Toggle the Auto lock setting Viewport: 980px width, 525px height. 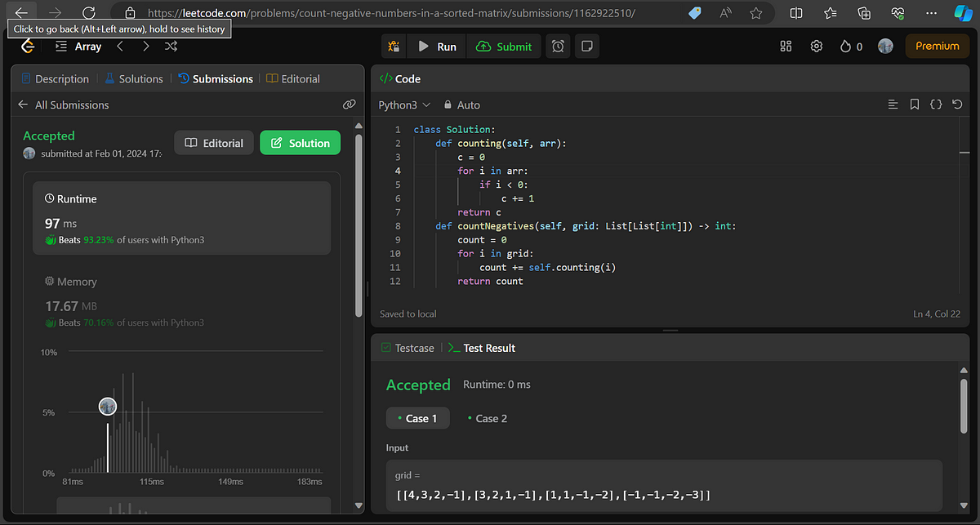pyautogui.click(x=461, y=105)
